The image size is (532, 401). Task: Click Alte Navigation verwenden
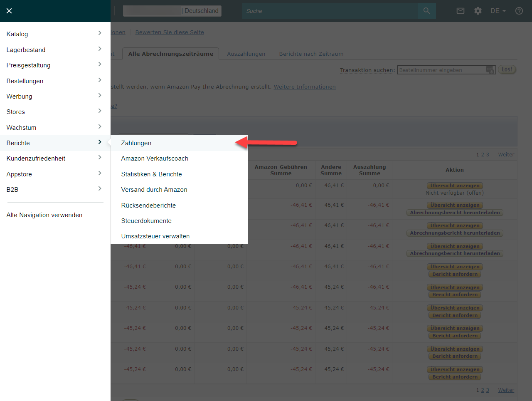[x=44, y=215]
